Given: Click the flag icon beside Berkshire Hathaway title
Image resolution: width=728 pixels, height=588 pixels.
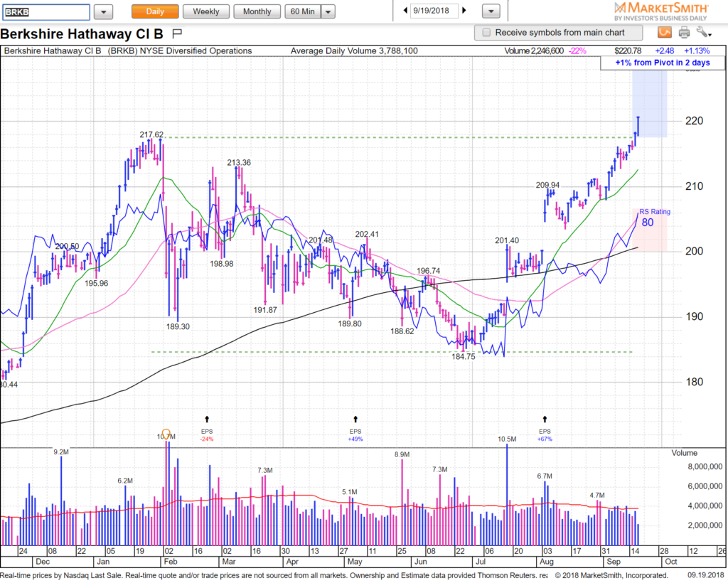Looking at the screenshot, I should click(x=177, y=33).
